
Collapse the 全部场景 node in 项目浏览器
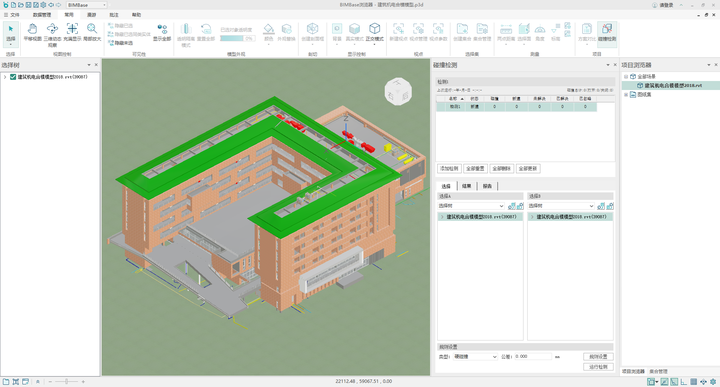[x=626, y=76]
